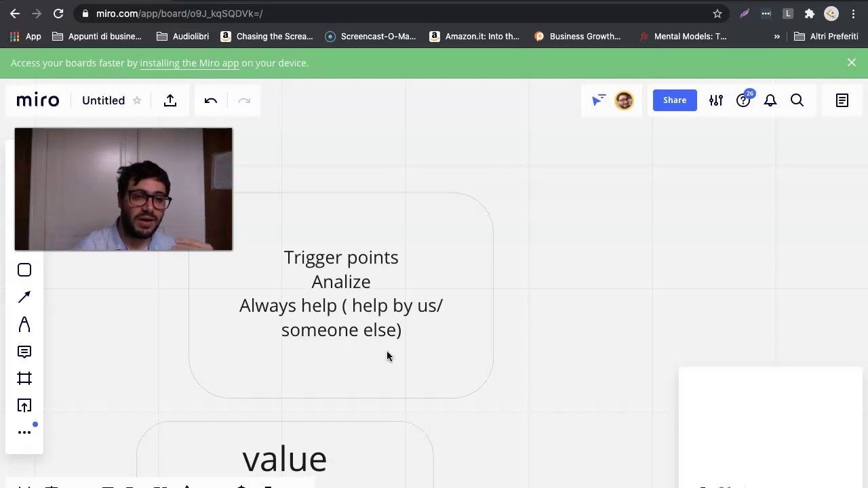868x488 pixels.
Task: Click the 'L' extension icon
Action: (x=788, y=14)
